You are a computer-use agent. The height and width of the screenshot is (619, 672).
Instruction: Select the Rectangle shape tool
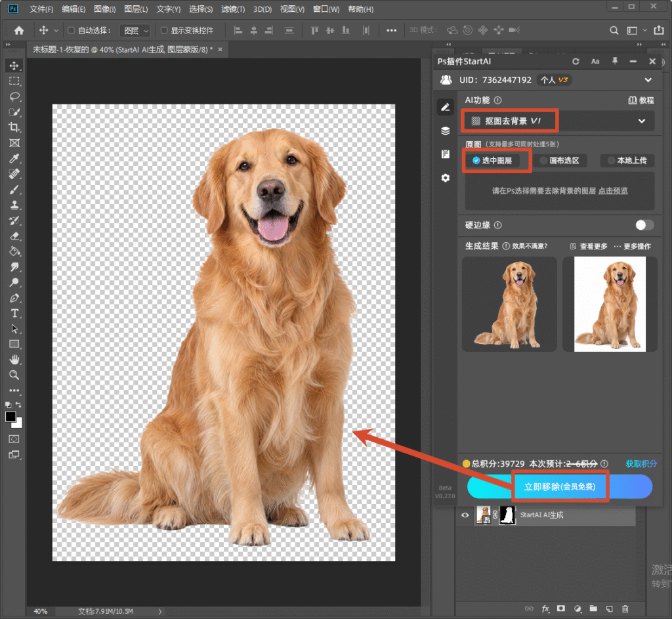point(14,344)
